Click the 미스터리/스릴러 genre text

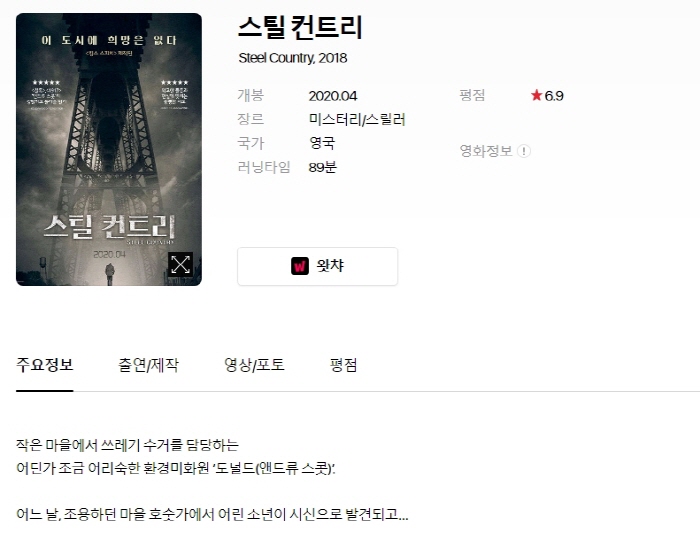click(x=357, y=120)
